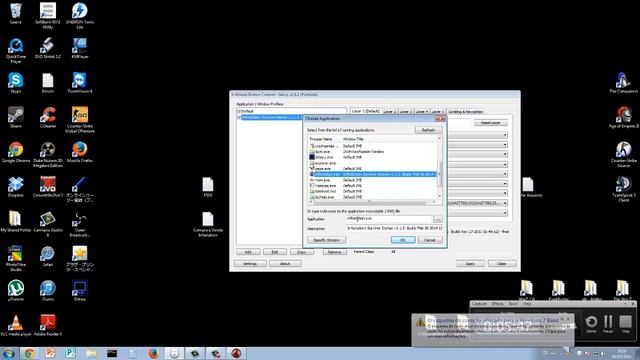Open the Camtasia Studio 8 desktop icon
This screenshot has height=360, width=640.
point(48,224)
